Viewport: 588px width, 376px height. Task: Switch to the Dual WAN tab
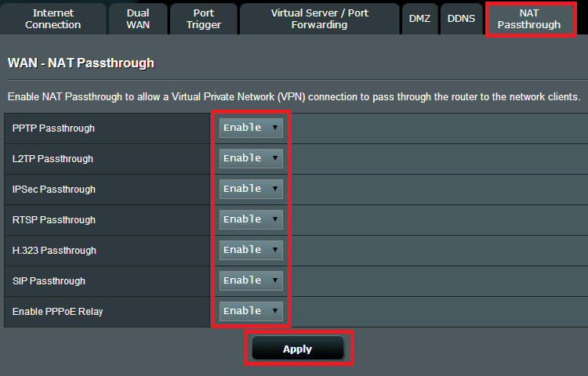pos(138,19)
